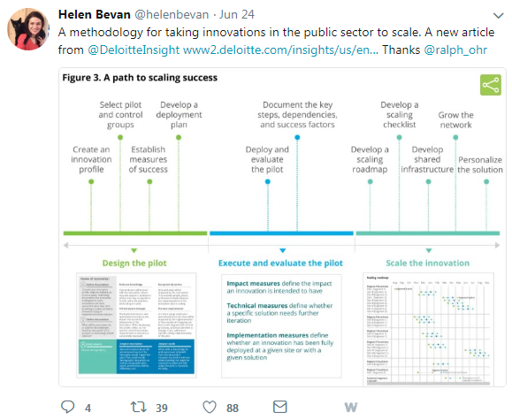The width and height of the screenshot is (512, 420).
Task: Click the blue timeline bar segment
Action: pyautogui.click(x=281, y=233)
